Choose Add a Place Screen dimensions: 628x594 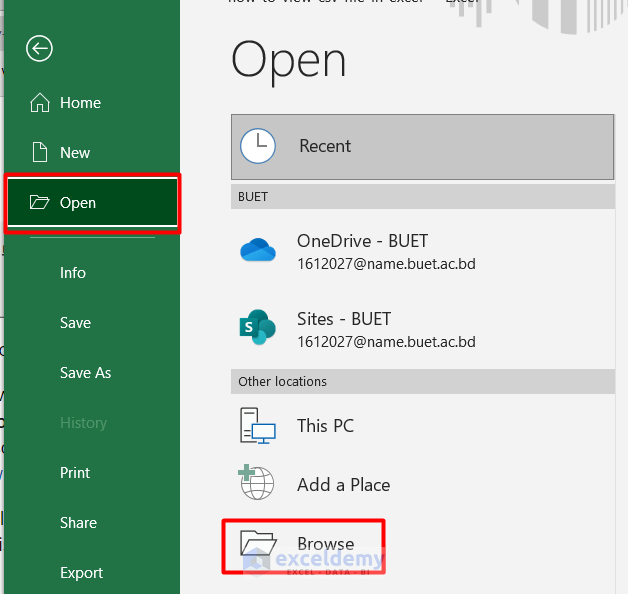click(x=423, y=484)
